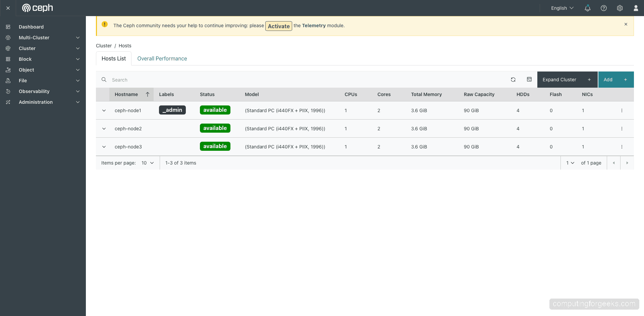Expand the ceph-node1 row details
Image resolution: width=644 pixels, height=316 pixels.
tap(104, 110)
